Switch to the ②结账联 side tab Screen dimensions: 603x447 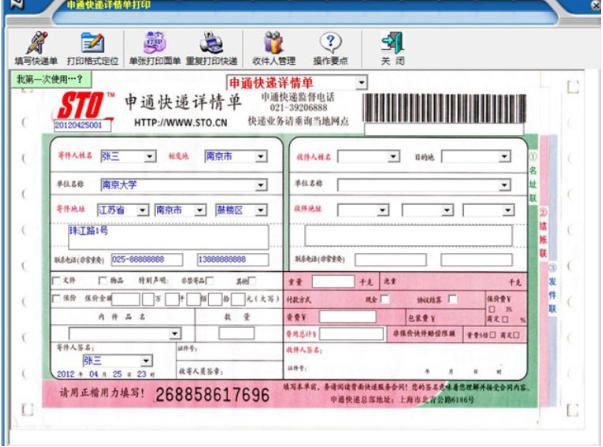[543, 233]
